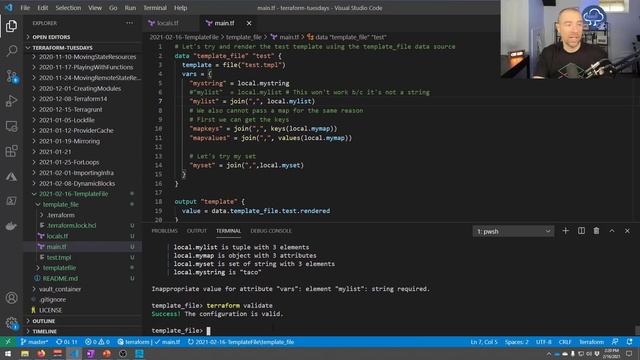Image resolution: width=640 pixels, height=360 pixels.
Task: Open the Run and Debug view
Action: [11, 101]
